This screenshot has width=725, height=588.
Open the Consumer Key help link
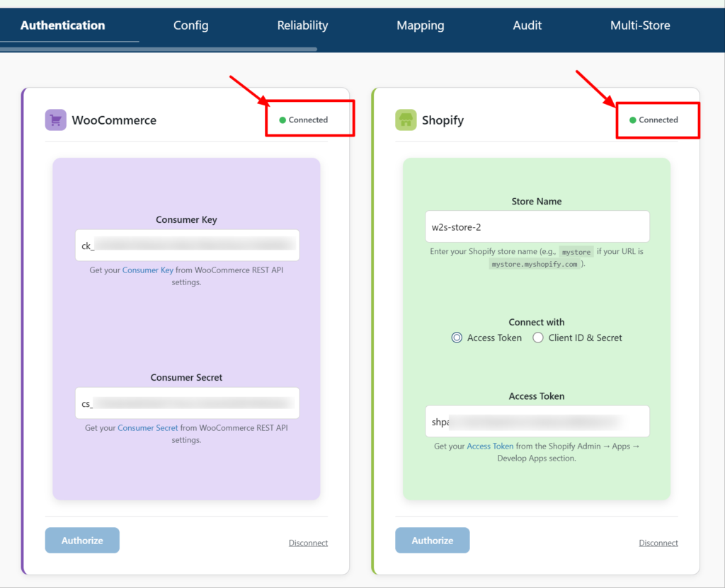tap(147, 270)
